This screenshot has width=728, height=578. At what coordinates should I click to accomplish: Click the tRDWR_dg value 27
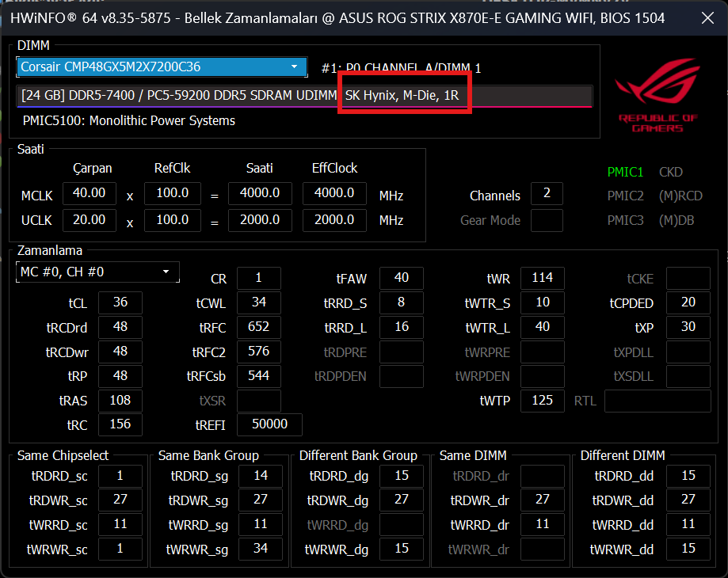[x=401, y=500]
